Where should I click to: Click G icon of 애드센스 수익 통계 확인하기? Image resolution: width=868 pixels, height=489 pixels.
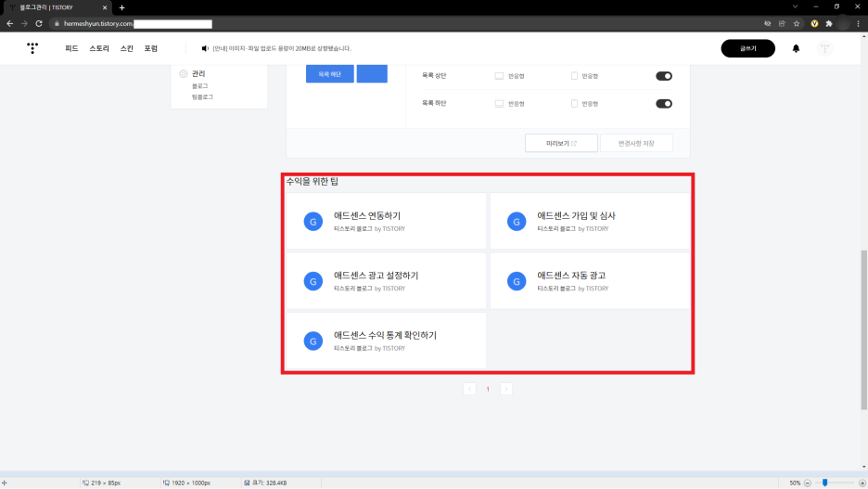[x=313, y=341]
